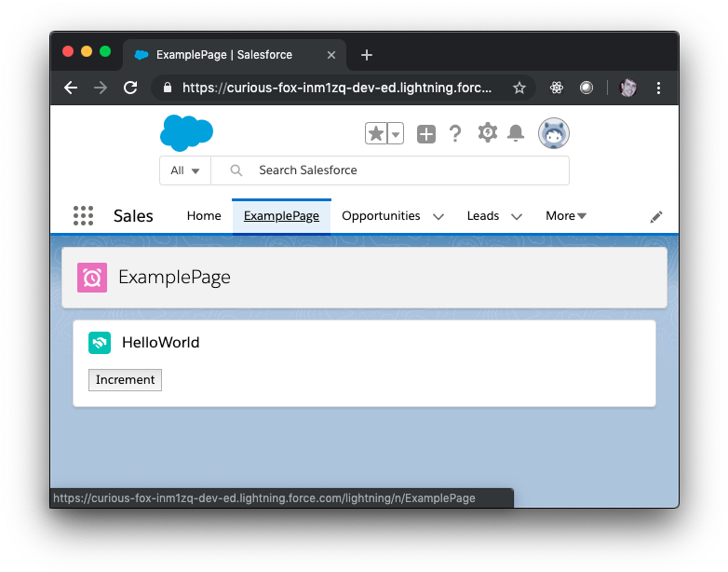Open the Help question mark icon
This screenshot has width=728, height=572.
tap(455, 134)
